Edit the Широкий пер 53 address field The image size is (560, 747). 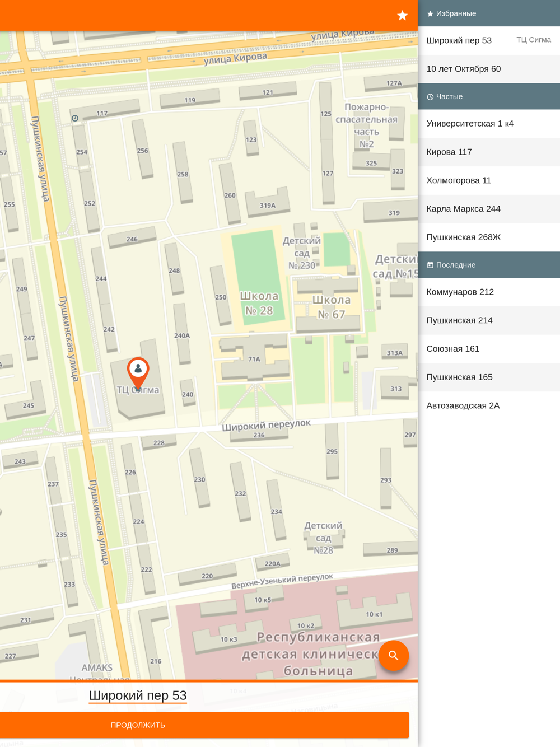[138, 695]
